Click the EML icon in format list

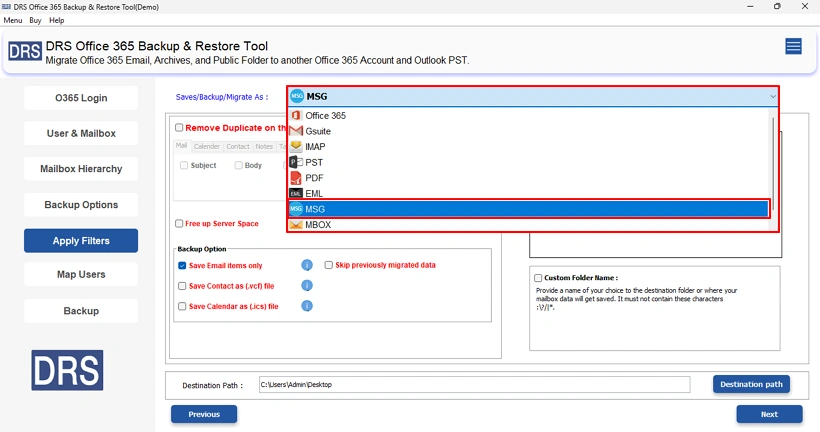pos(296,193)
